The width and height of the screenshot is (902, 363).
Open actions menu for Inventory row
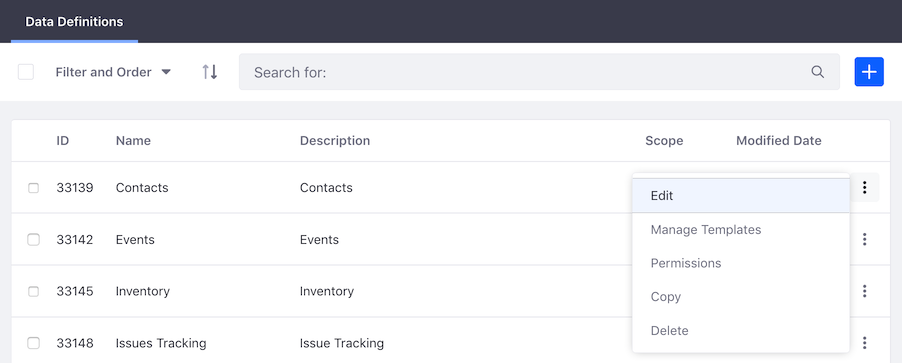(864, 291)
